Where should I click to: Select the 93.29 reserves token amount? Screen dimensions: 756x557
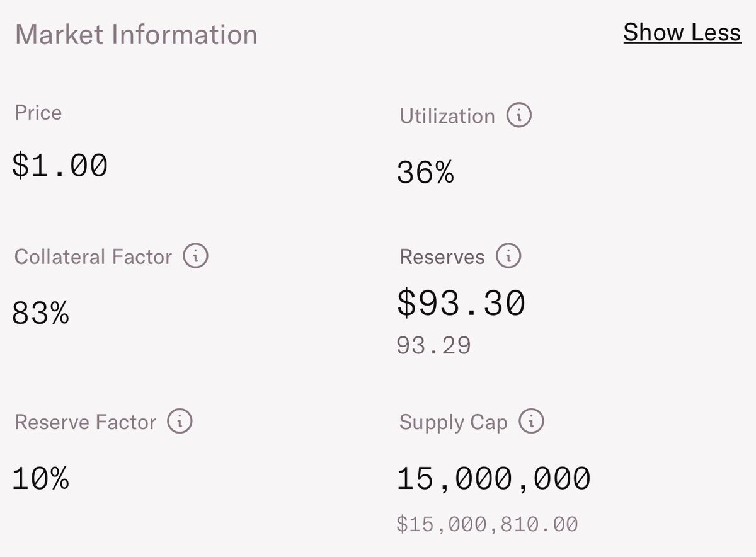point(433,345)
